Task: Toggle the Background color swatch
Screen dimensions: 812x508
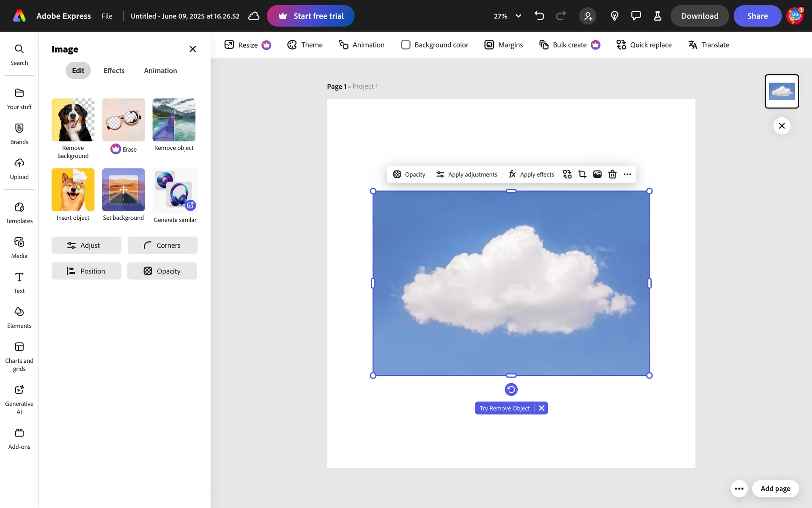Action: click(x=406, y=45)
